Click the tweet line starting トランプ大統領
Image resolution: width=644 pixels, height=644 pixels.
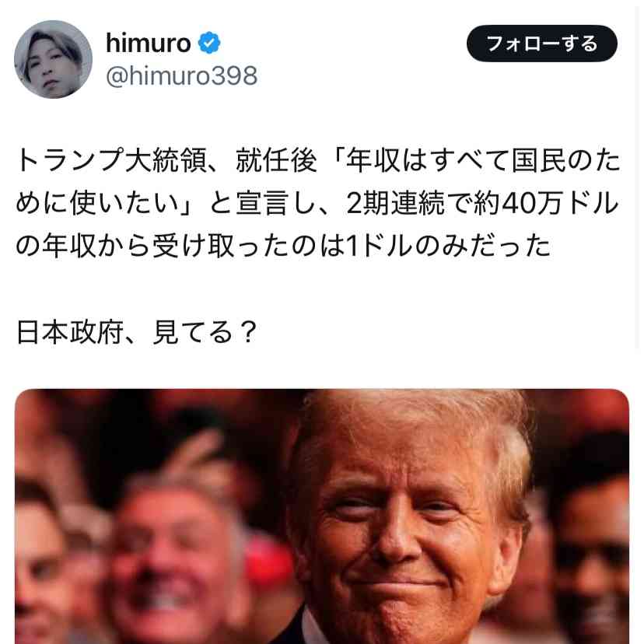click(318, 160)
